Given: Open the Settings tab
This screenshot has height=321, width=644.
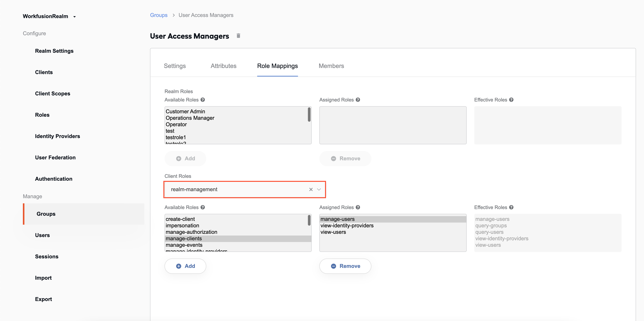Looking at the screenshot, I should pos(175,66).
